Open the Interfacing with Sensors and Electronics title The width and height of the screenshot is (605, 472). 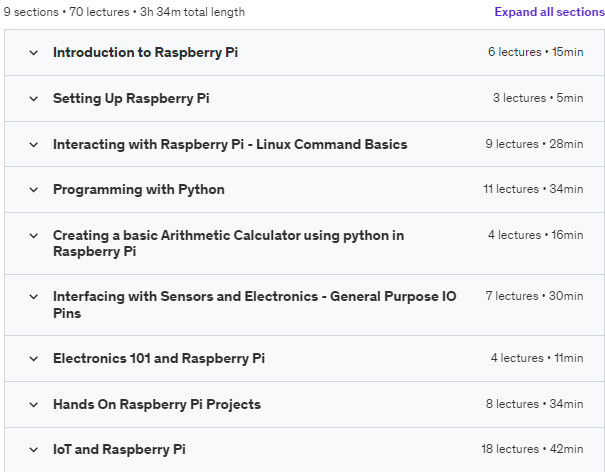[255, 305]
